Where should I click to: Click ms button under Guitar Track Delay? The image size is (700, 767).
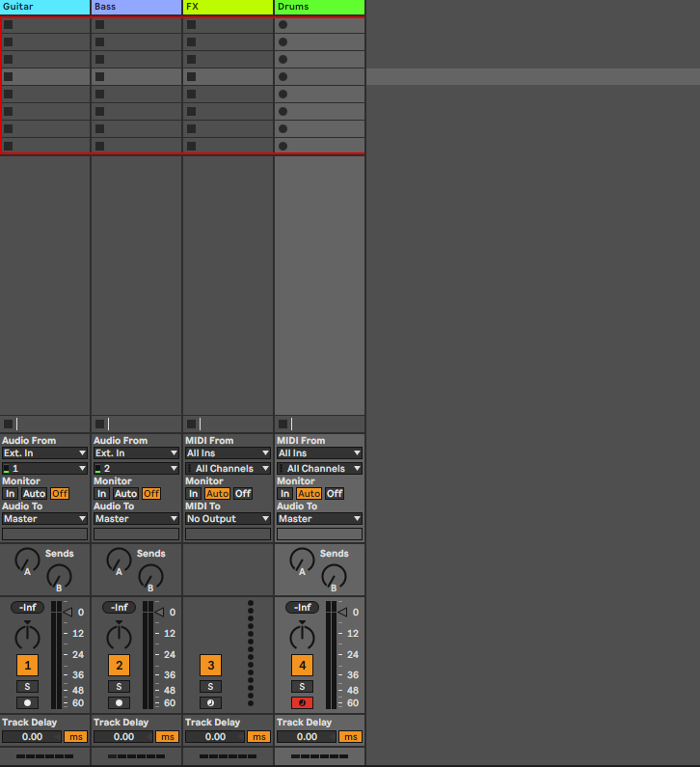click(76, 736)
